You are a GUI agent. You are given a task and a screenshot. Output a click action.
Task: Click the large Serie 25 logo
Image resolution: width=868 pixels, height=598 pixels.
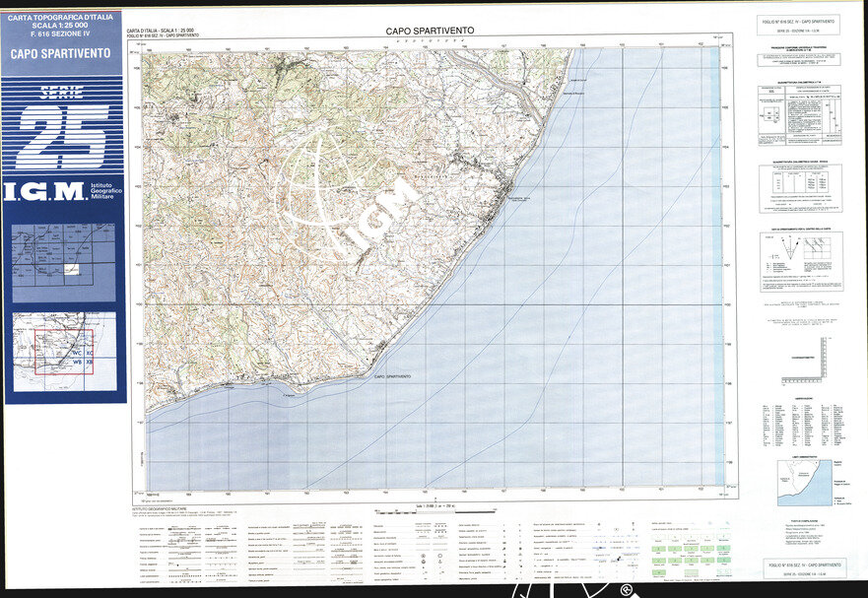point(62,126)
